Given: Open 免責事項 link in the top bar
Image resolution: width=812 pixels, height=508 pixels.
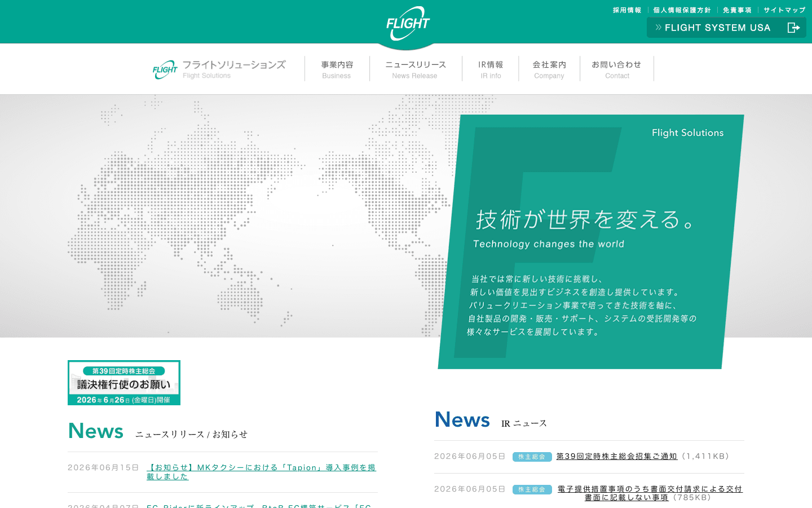Looking at the screenshot, I should click(x=737, y=10).
